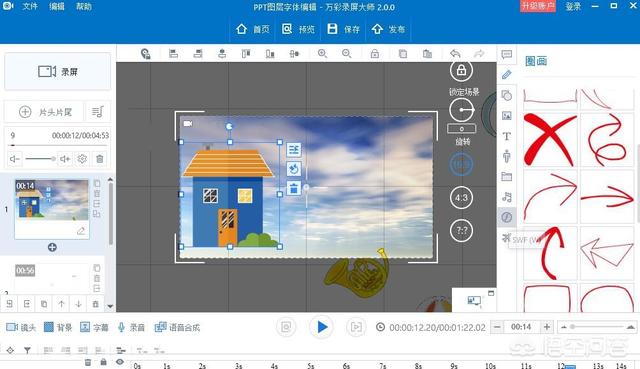Select the red X doodle thumbnail

click(549, 140)
